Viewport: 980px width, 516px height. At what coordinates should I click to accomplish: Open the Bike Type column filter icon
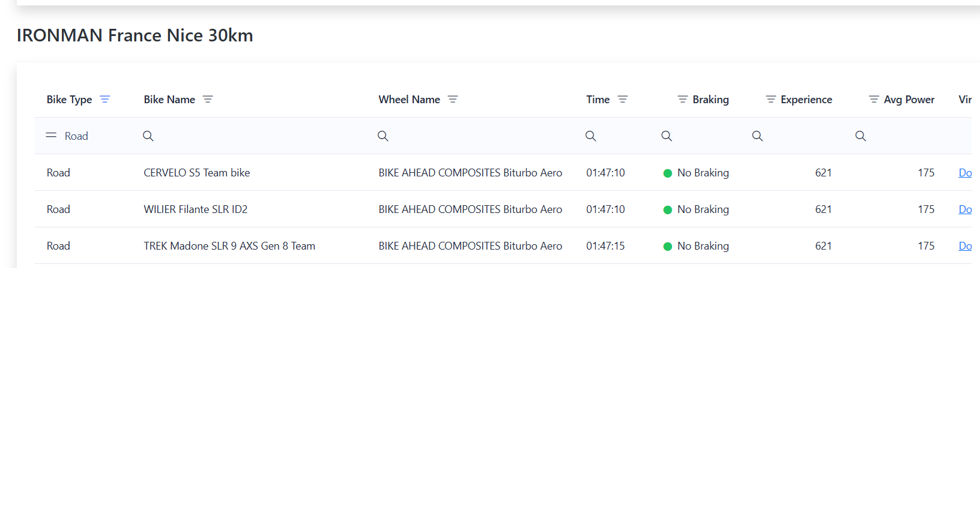coord(105,100)
